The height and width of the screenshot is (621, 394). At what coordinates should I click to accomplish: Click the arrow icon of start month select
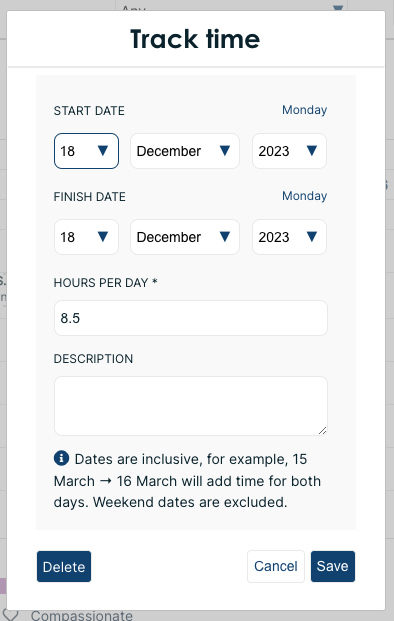[x=225, y=150]
